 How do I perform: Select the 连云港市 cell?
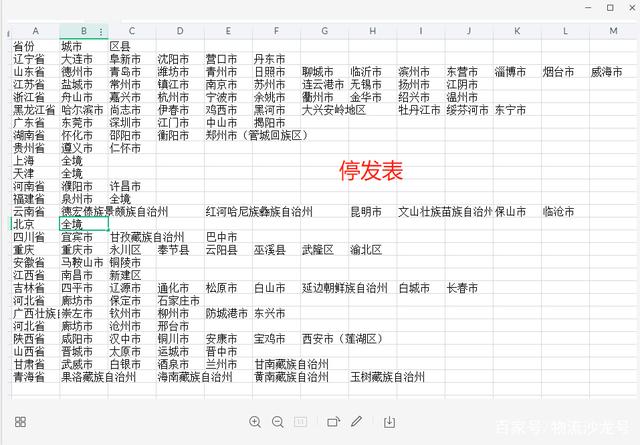pos(323,85)
